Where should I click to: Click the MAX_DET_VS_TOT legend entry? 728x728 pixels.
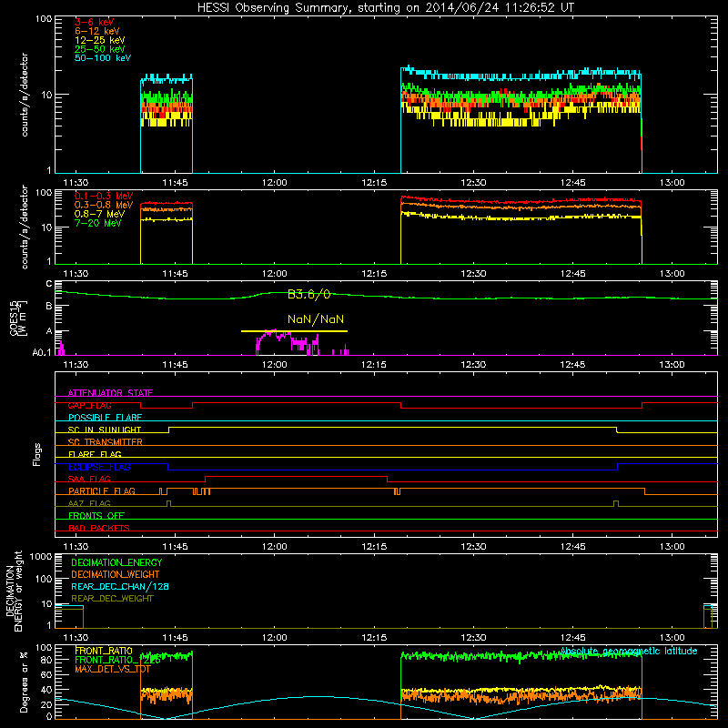(113, 669)
